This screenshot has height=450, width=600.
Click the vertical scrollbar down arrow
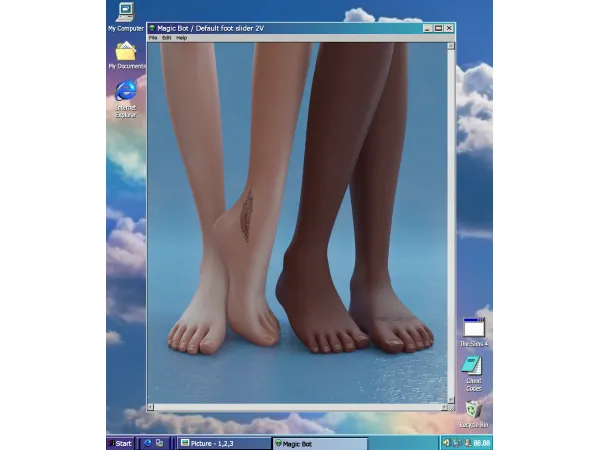451,399
